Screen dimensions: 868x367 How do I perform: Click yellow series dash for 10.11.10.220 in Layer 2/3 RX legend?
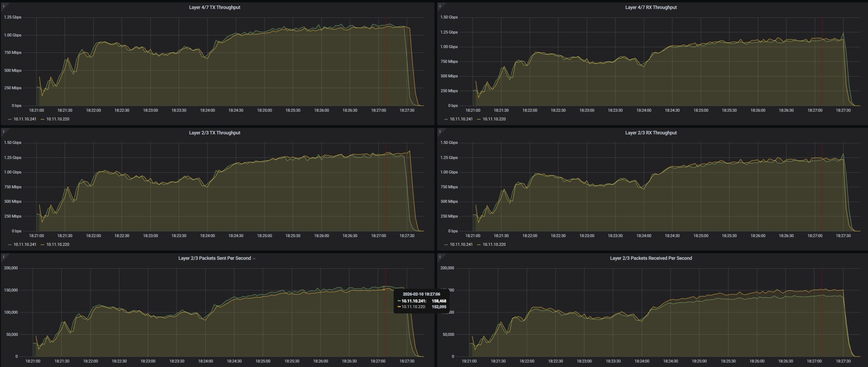[479, 245]
